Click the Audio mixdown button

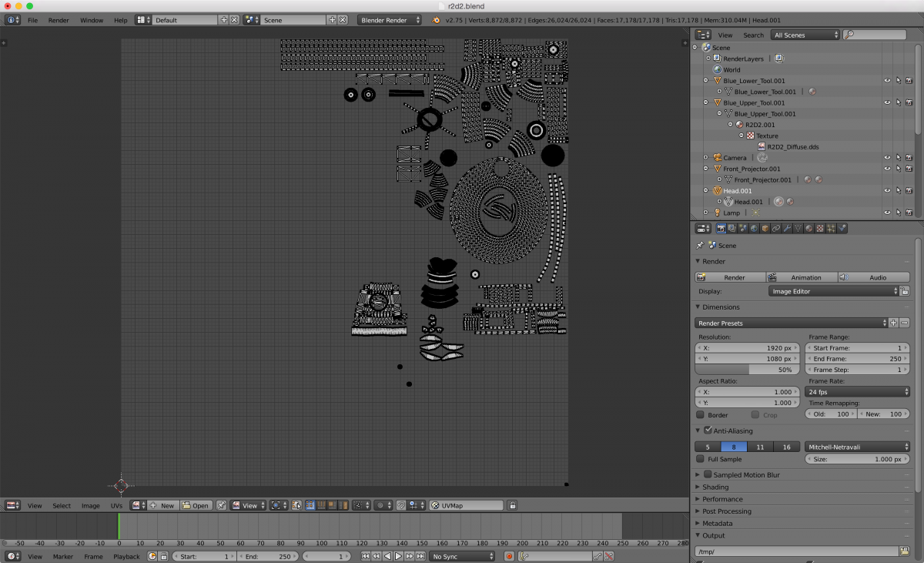pos(874,277)
